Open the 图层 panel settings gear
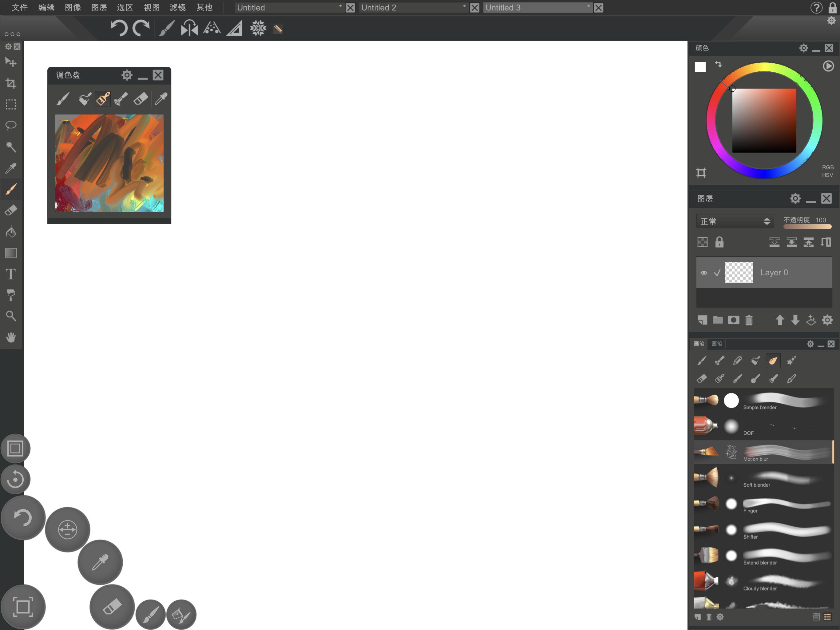The width and height of the screenshot is (840, 630). point(795,198)
